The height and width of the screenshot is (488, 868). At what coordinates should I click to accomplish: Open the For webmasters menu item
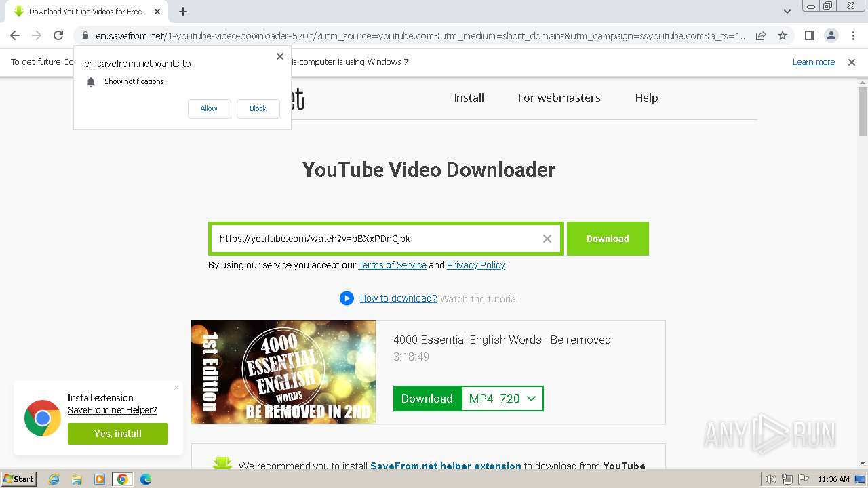(559, 98)
